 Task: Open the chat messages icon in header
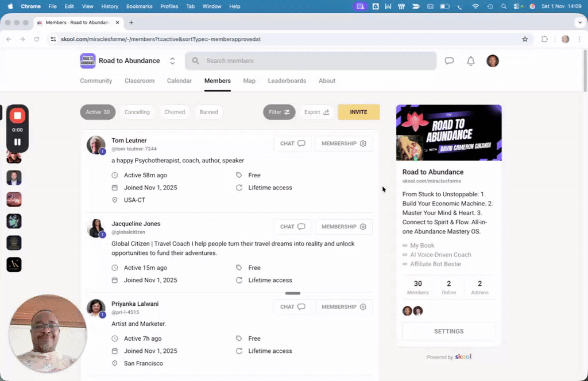(x=449, y=61)
